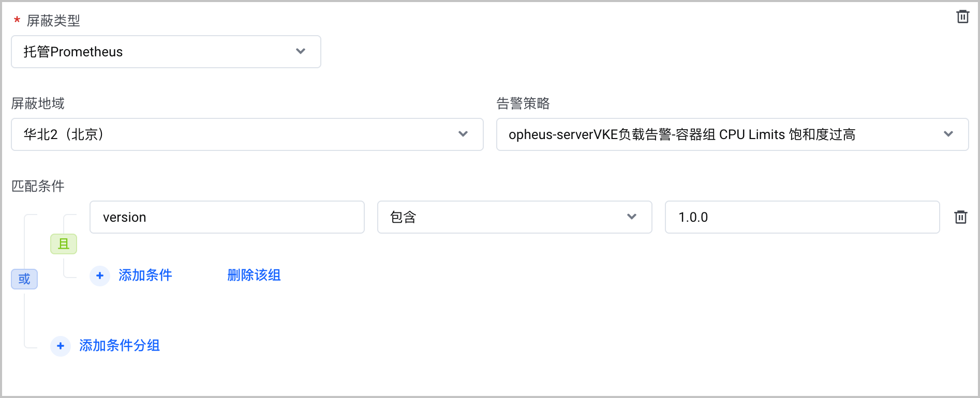980x398 pixels.
Task: Remove the version condition row with its trash icon
Action: click(960, 217)
